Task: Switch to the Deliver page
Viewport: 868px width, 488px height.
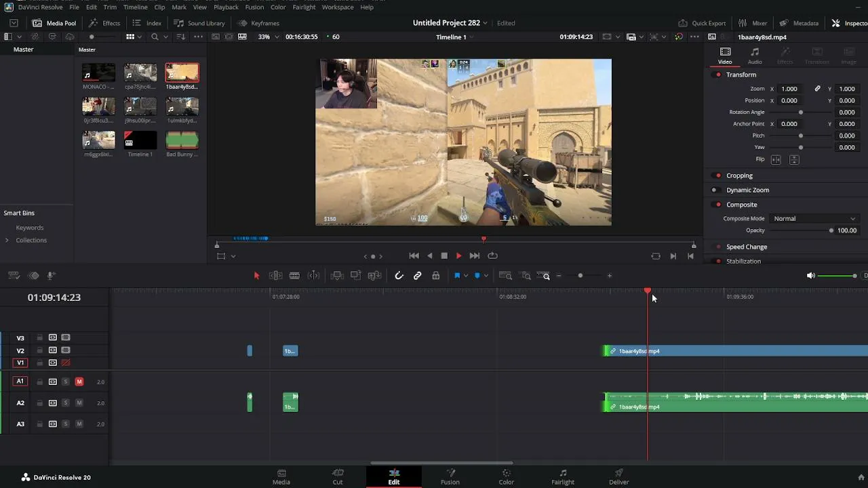Action: point(618,476)
